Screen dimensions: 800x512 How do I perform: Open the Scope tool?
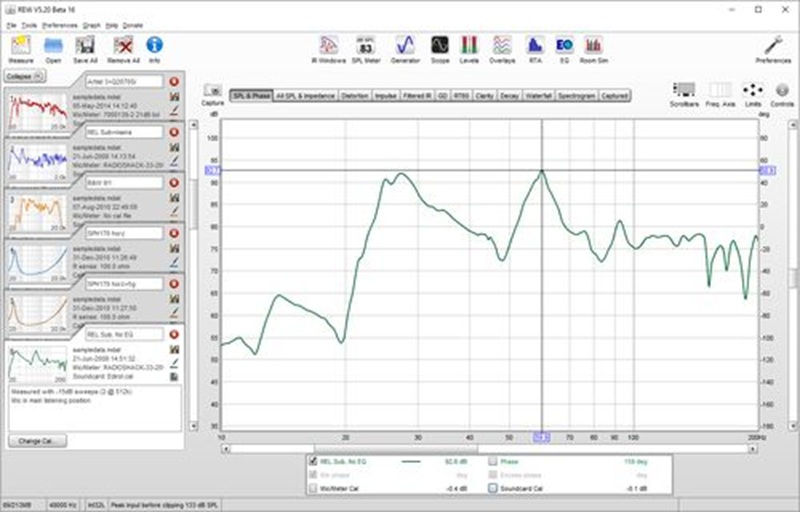pos(440,49)
